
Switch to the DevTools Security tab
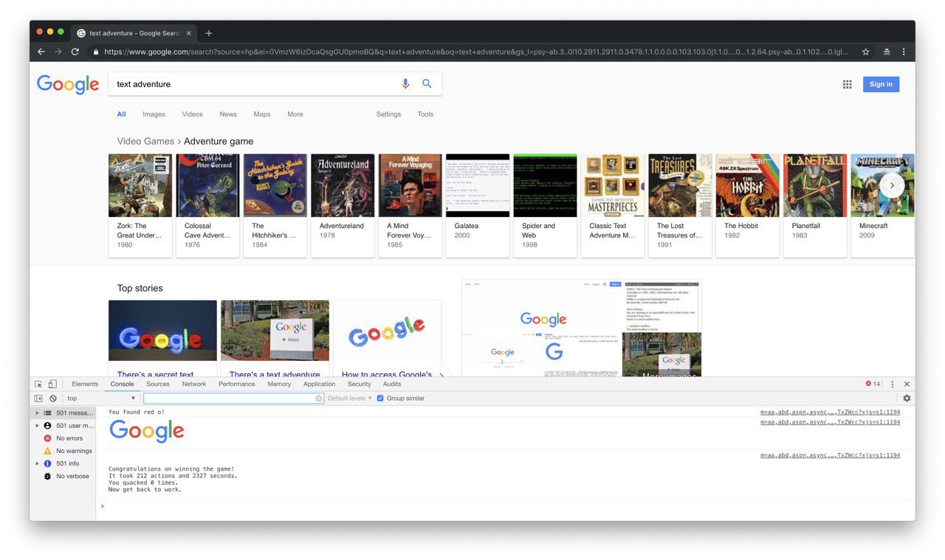click(x=360, y=384)
